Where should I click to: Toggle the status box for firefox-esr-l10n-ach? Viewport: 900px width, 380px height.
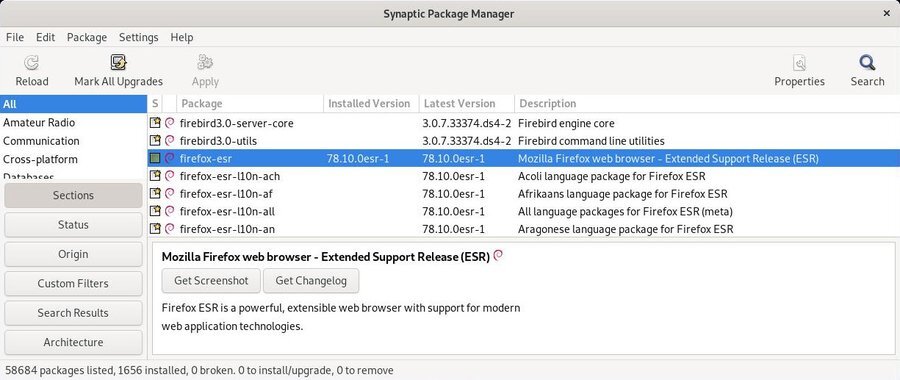[x=155, y=176]
